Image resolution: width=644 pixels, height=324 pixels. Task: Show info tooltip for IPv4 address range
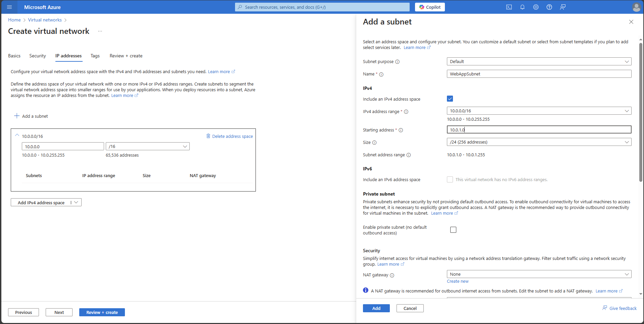(406, 112)
